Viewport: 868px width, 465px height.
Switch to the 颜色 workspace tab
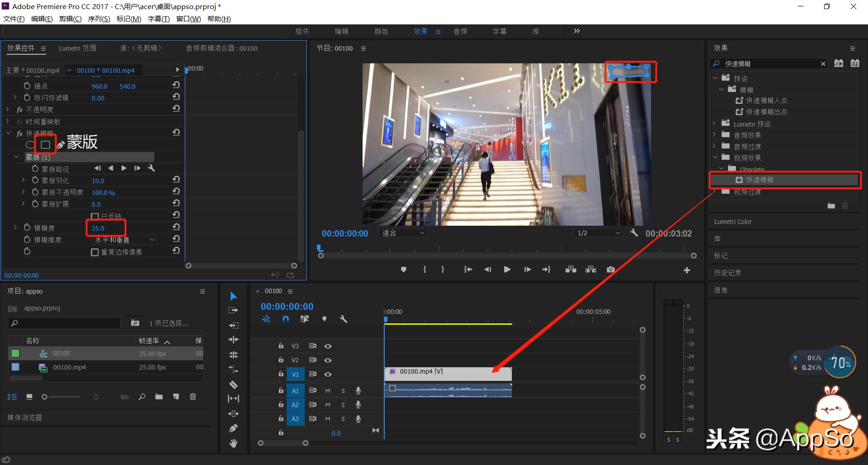(x=381, y=31)
